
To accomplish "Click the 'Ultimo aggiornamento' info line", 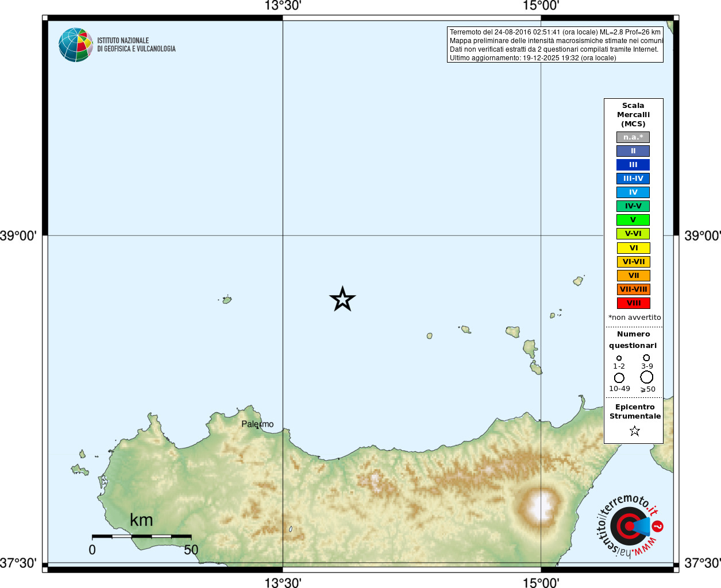I will coord(533,58).
